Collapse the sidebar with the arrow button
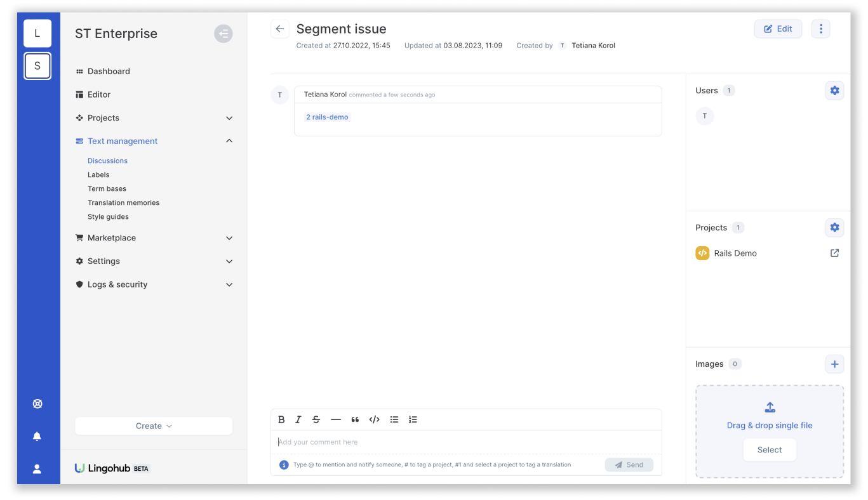The image size is (868, 500). click(x=224, y=34)
